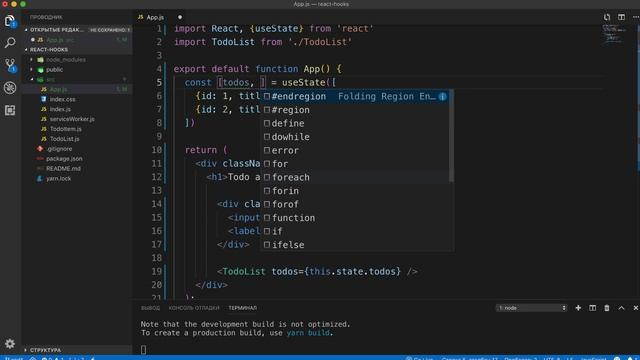640x360 pixels.
Task: Open the Search view in activity bar
Action: point(10,42)
